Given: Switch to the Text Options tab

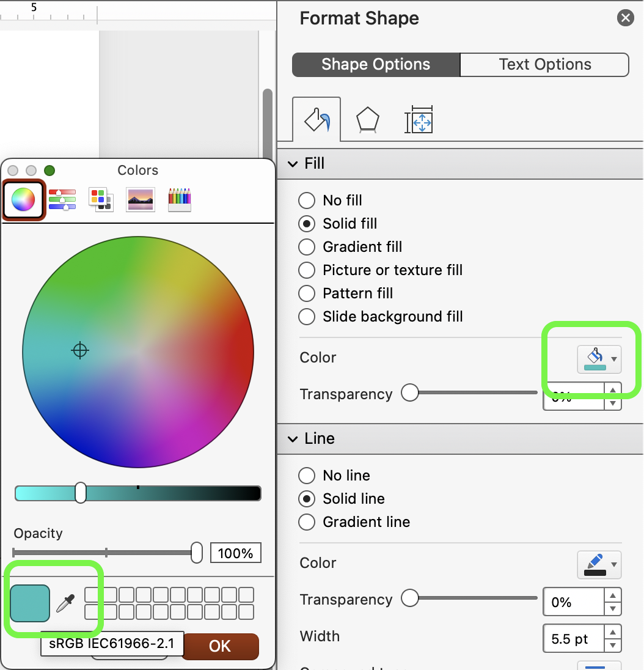Looking at the screenshot, I should pos(544,65).
